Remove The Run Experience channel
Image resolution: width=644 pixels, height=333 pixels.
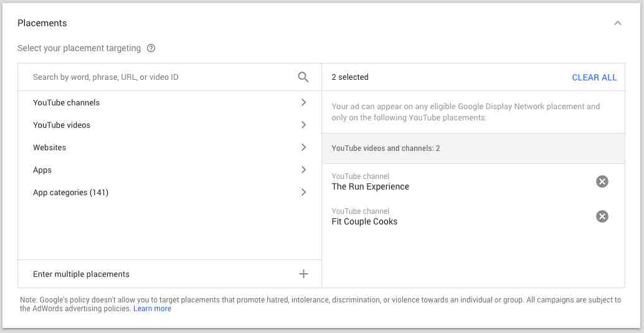coord(602,181)
